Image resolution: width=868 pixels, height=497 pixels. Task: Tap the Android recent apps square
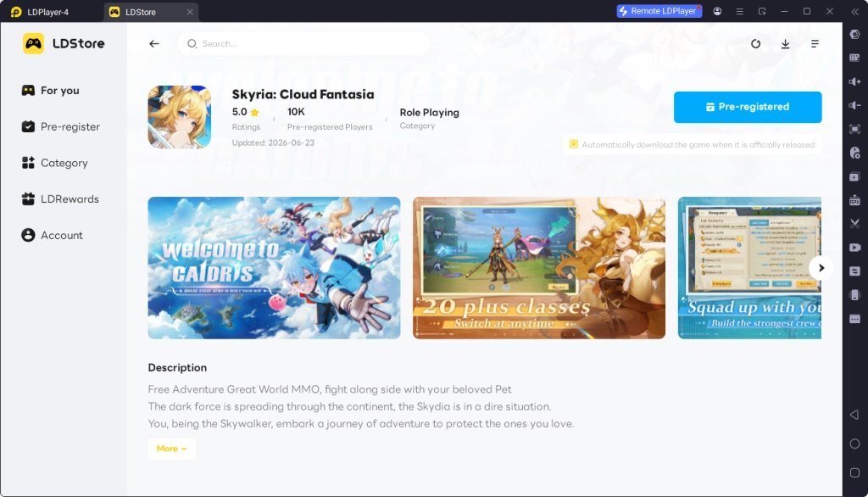(x=854, y=472)
